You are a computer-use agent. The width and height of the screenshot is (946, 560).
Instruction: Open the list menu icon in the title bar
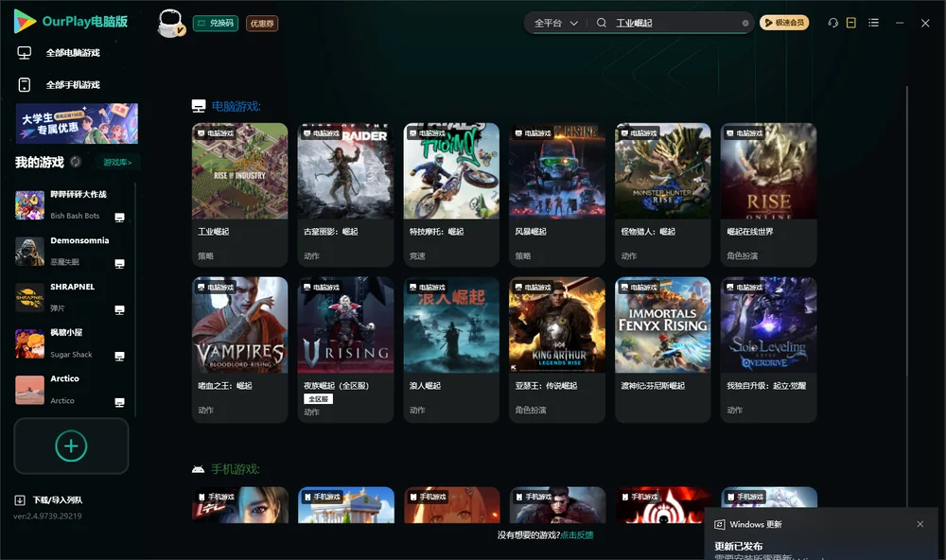(873, 23)
